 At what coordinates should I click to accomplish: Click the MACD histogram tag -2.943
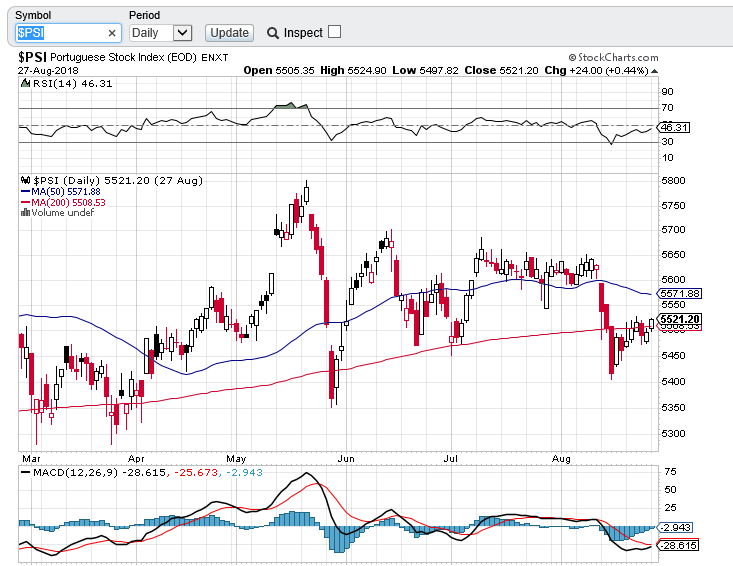click(675, 528)
